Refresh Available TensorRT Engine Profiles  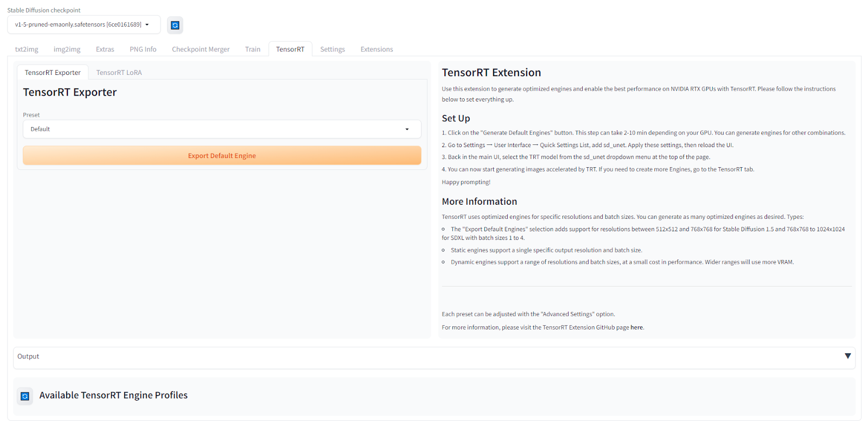click(x=24, y=396)
